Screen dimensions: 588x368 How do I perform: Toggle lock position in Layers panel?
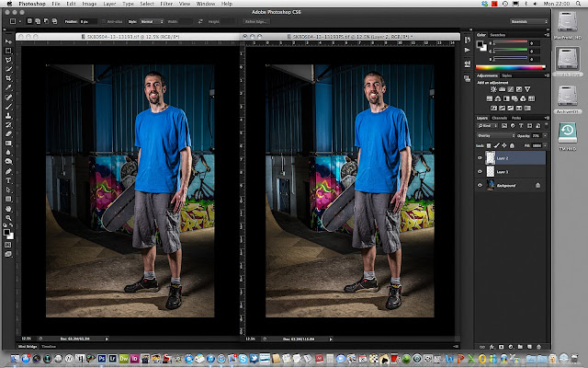[504, 145]
